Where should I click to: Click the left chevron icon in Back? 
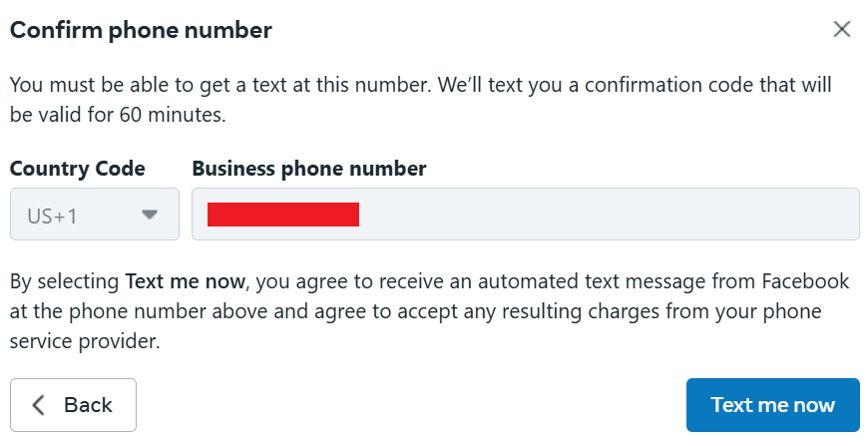click(39, 405)
